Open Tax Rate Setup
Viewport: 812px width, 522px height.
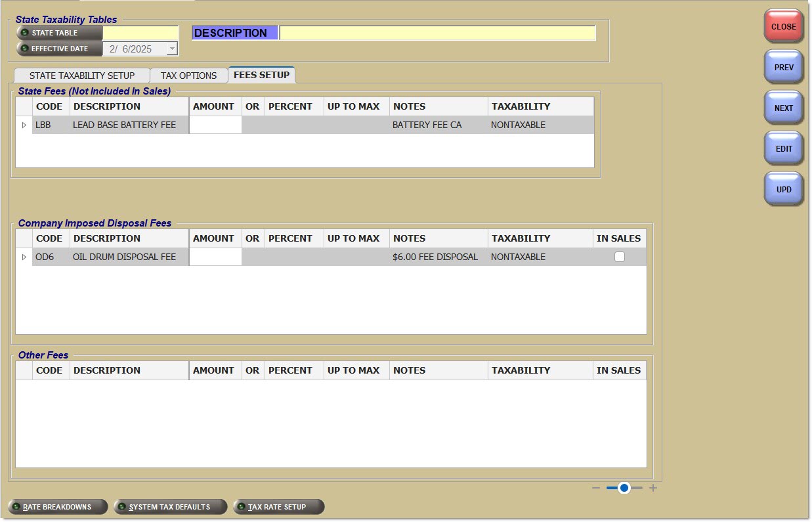(x=278, y=507)
